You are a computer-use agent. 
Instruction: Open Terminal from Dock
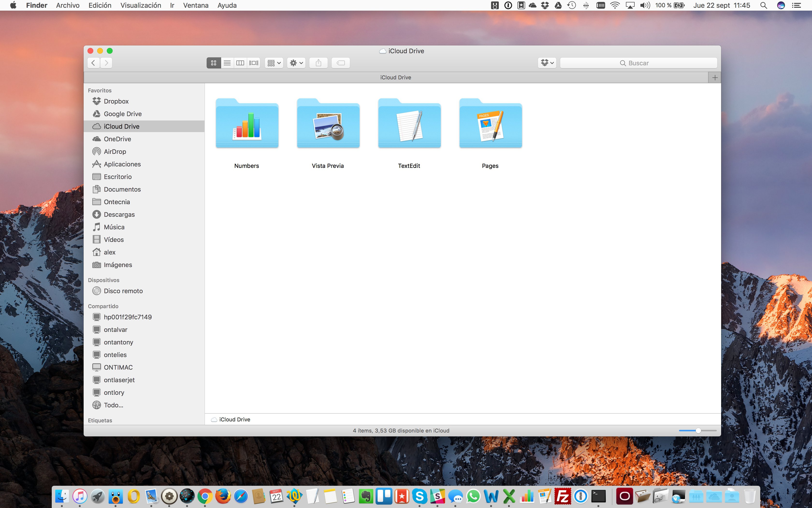tap(598, 496)
